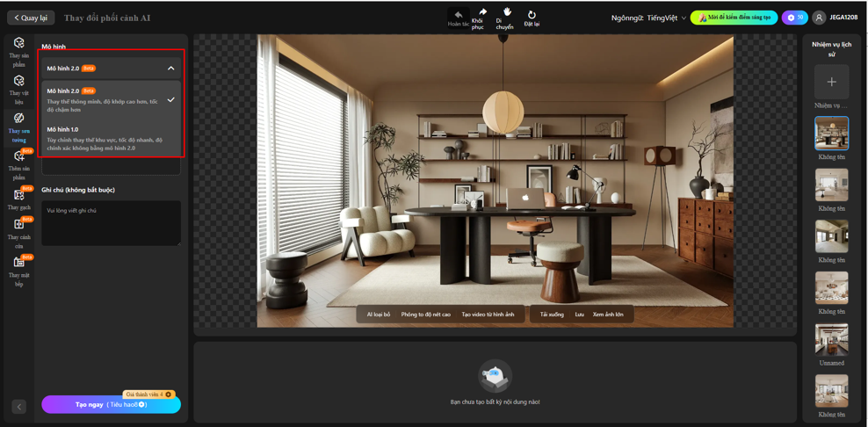Select the Thay gạch tool
868x427 pixels.
(18, 199)
